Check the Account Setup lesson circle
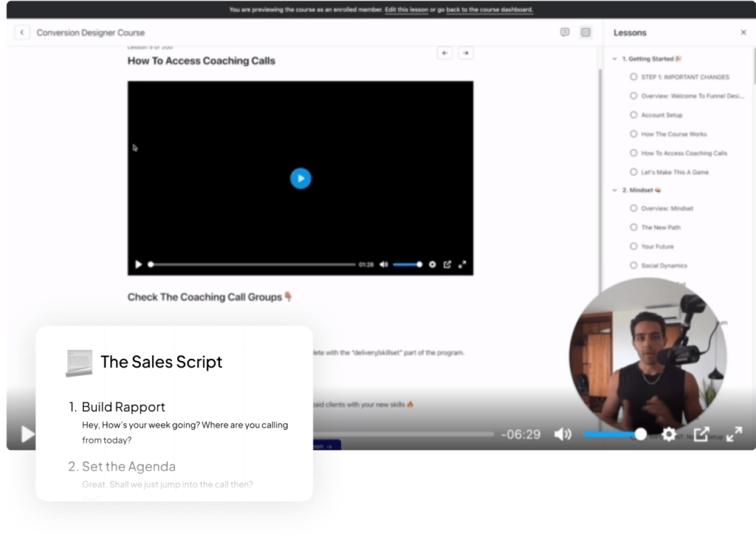This screenshot has width=756, height=539. pos(633,115)
